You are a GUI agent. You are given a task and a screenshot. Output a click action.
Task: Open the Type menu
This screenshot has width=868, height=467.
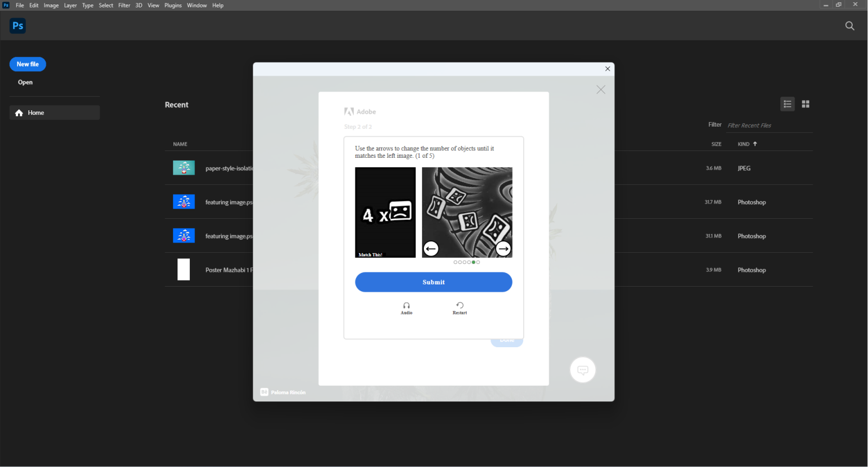point(88,5)
